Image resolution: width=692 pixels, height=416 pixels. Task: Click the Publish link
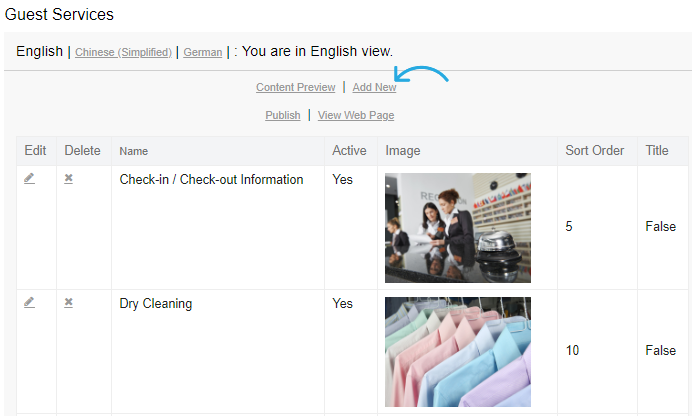click(x=283, y=115)
